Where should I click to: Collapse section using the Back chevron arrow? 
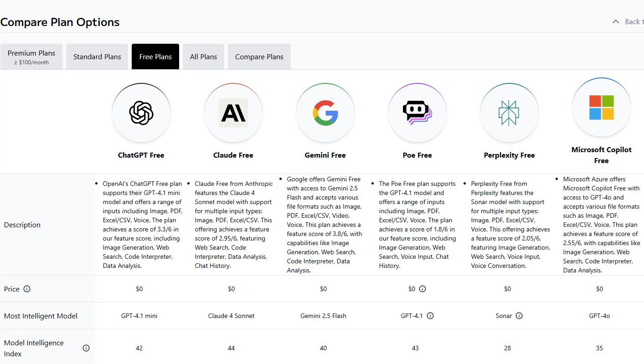(x=616, y=22)
